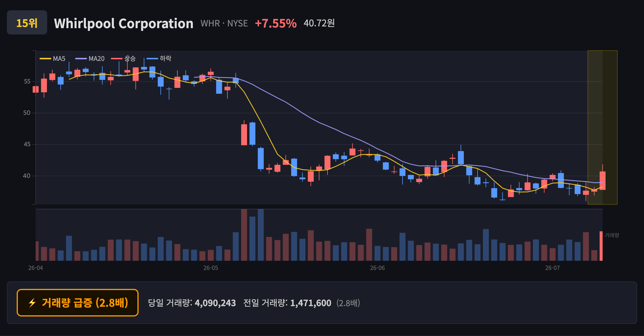Screen dimensions: 644x336
Task: Click the WHR · NYSE ticker label
Action: pyautogui.click(x=224, y=24)
